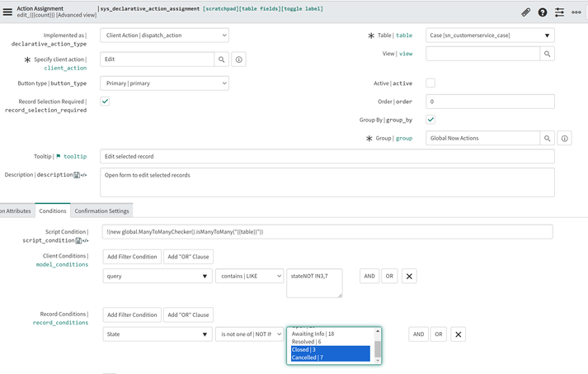Click Add "OR" Clause for Record Conditions
Image resolution: width=588 pixels, height=374 pixels.
[x=188, y=315]
